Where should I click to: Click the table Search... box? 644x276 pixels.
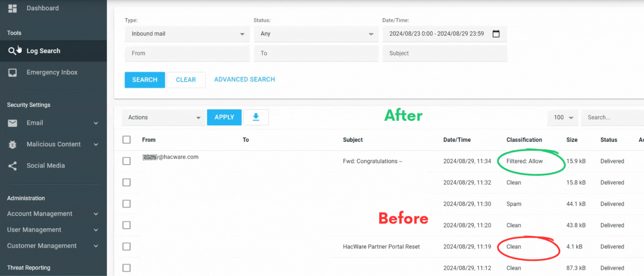pyautogui.click(x=612, y=118)
